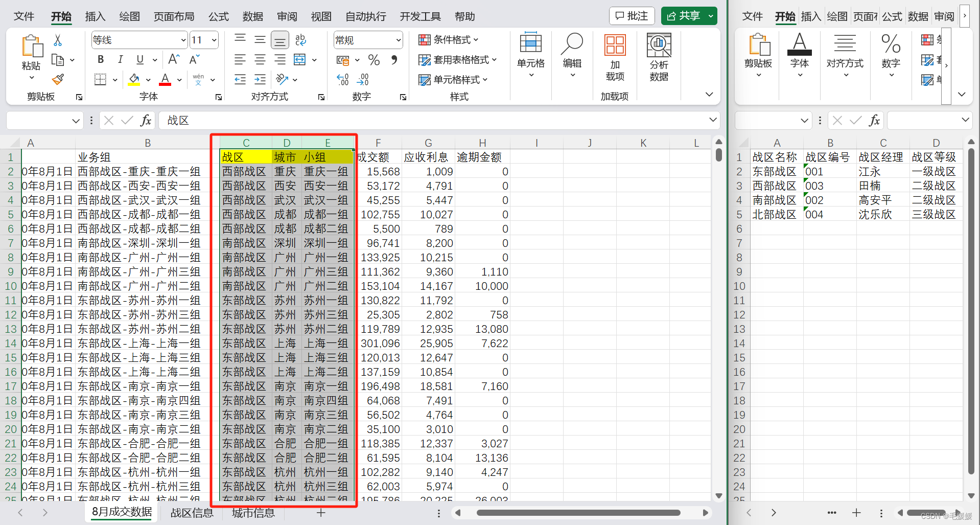The height and width of the screenshot is (525, 980).
Task: Open 加载项 add-ins button
Action: [x=615, y=57]
